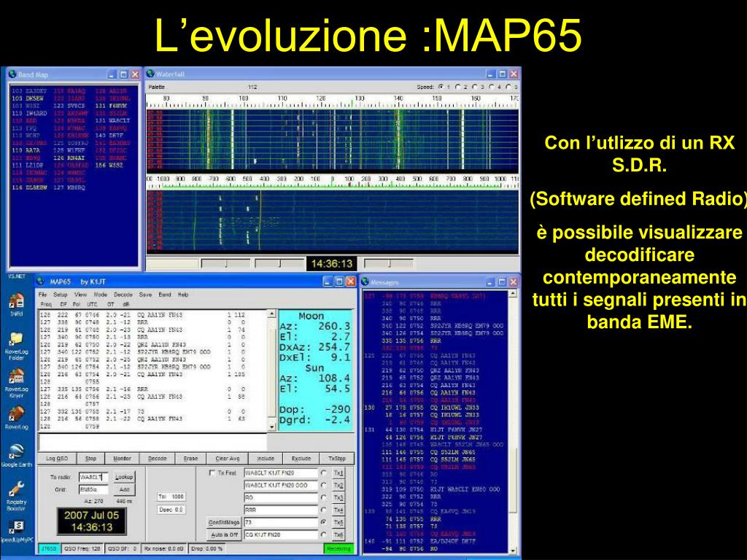Minimize the Waterfall window
This screenshot has height=560, width=747.
click(491, 74)
